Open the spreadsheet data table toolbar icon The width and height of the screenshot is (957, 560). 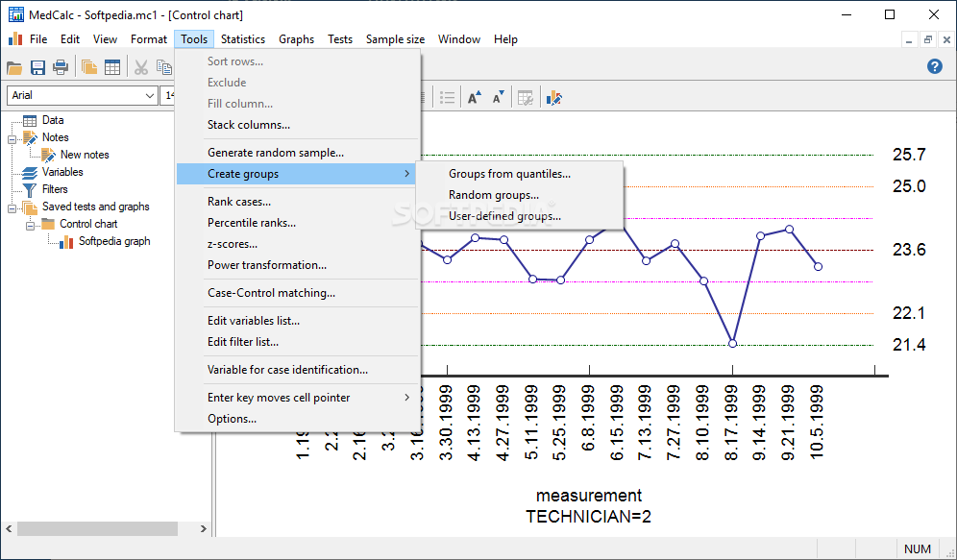(x=112, y=67)
